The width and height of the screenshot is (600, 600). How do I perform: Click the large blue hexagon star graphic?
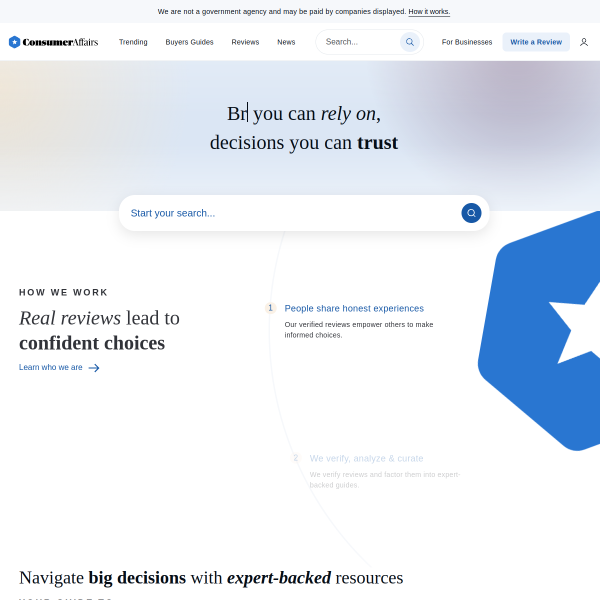(x=539, y=331)
